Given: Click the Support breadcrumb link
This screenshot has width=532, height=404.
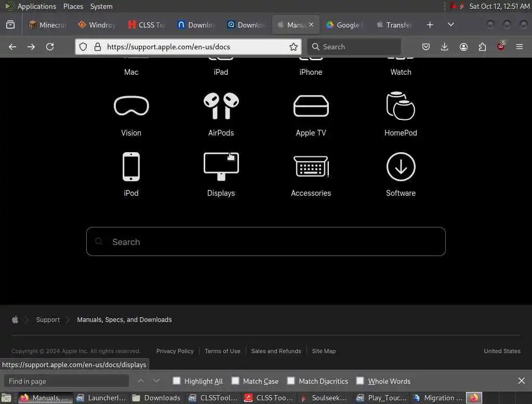Looking at the screenshot, I should pos(48,319).
